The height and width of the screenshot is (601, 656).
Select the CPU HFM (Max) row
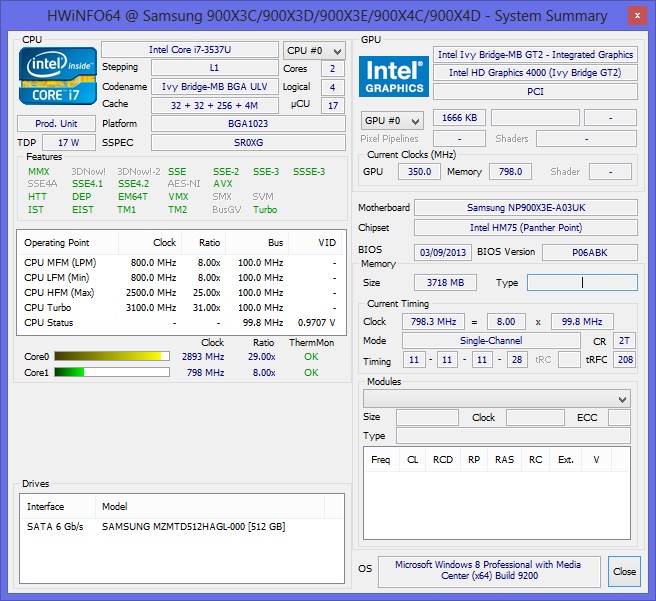180,293
